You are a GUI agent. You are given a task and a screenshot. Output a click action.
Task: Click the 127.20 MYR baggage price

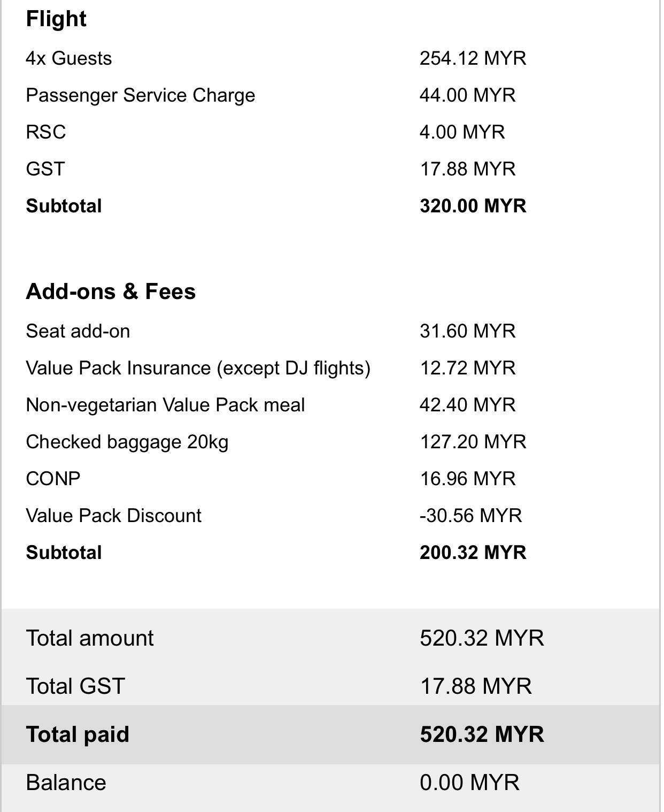(473, 442)
